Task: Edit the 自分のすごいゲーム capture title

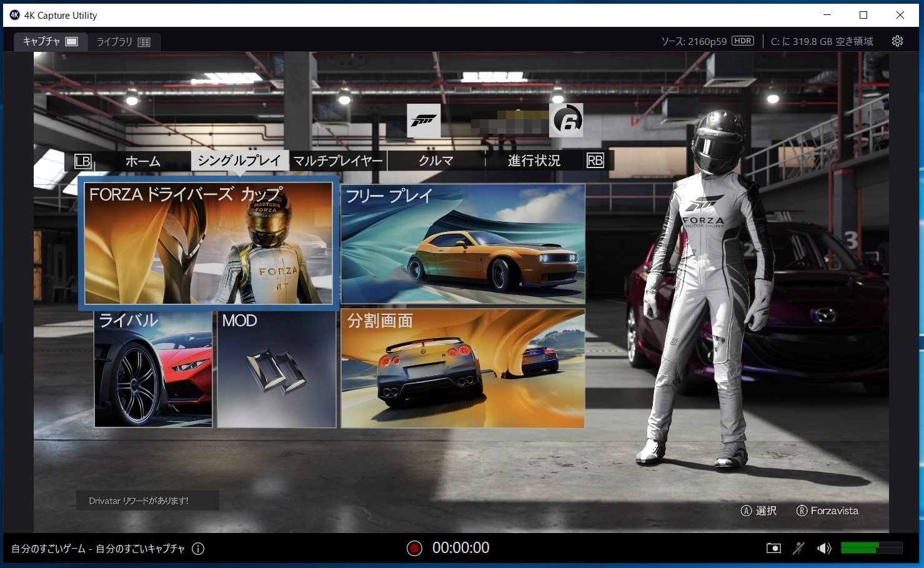Action: [x=98, y=549]
